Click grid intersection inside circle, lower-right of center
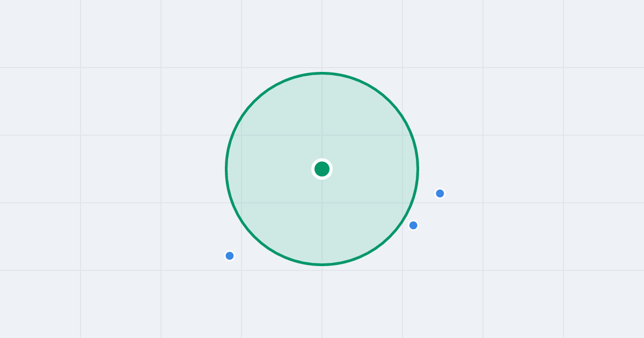Image resolution: width=644 pixels, height=338 pixels. point(402,203)
